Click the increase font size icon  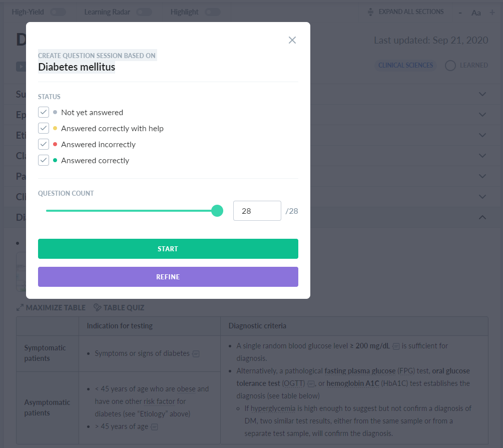[492, 12]
